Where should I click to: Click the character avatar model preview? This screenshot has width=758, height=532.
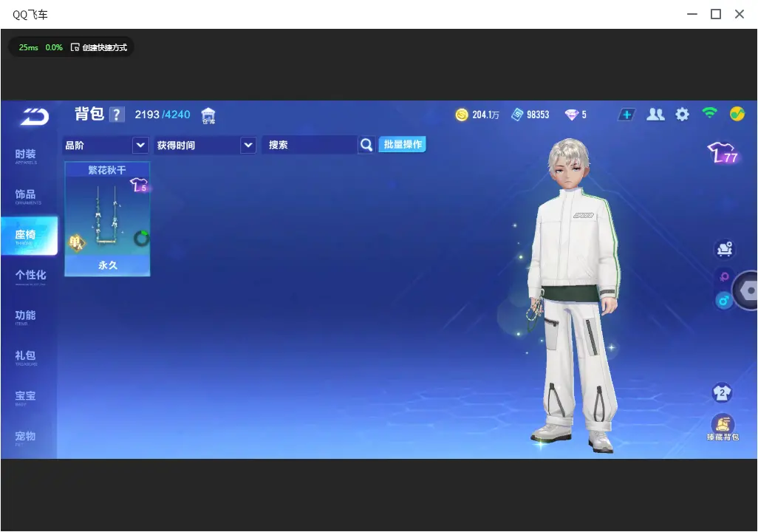(x=573, y=295)
